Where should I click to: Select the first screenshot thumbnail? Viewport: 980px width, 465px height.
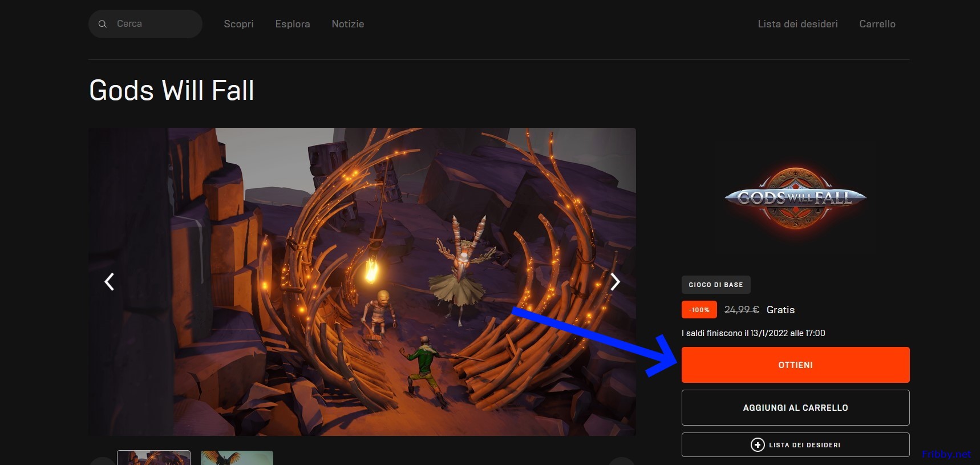tap(153, 458)
